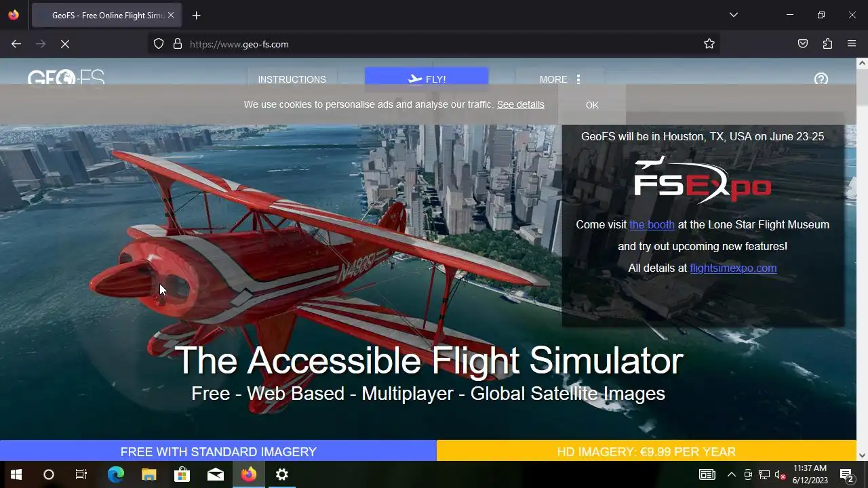Open the Save to Pocket icon
Image resolution: width=868 pixels, height=488 pixels.
pos(803,44)
